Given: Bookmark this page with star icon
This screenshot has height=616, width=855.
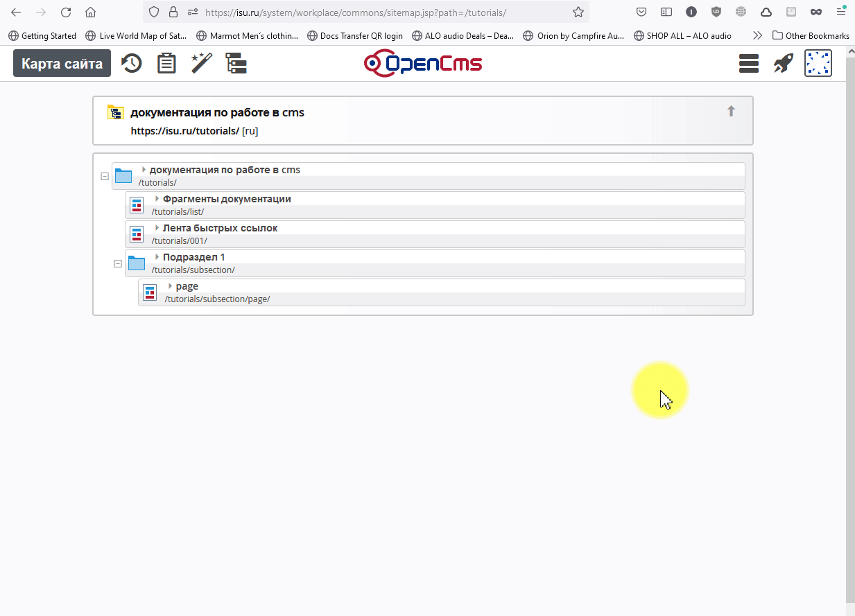Looking at the screenshot, I should coord(578,12).
